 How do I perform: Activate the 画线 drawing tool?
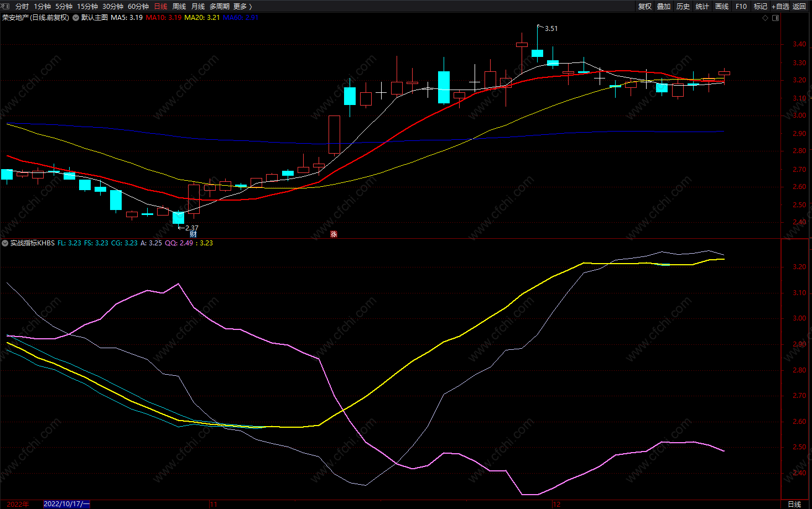[x=722, y=7]
